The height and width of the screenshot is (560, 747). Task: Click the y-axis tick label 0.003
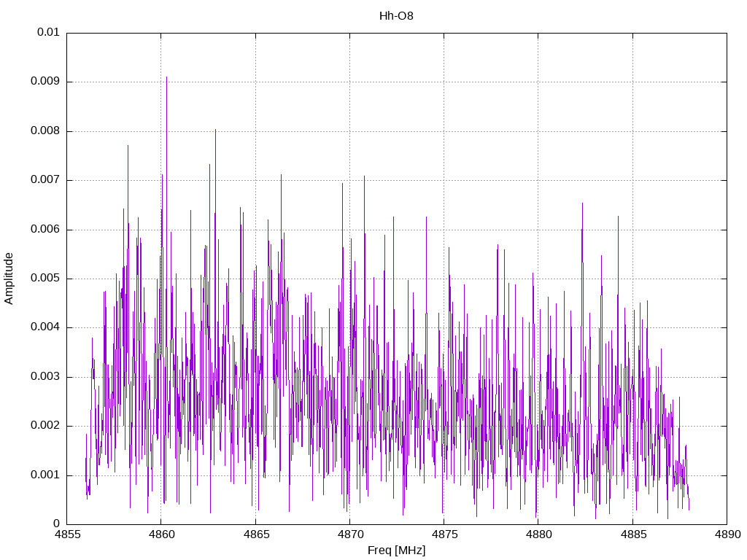click(44, 377)
